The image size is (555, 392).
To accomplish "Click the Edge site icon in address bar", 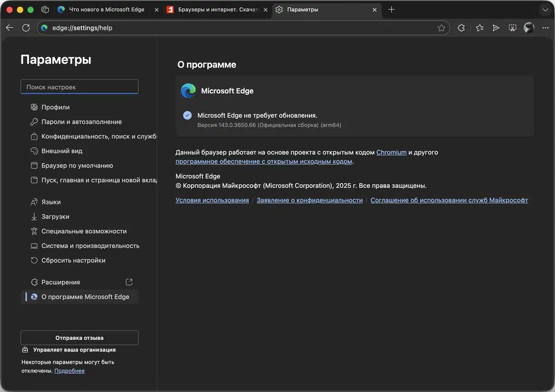I will (44, 28).
